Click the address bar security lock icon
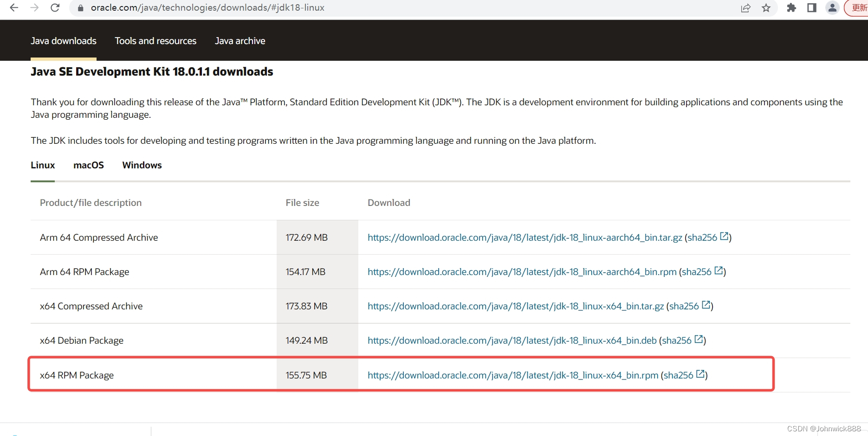The image size is (868, 436). 80,7
